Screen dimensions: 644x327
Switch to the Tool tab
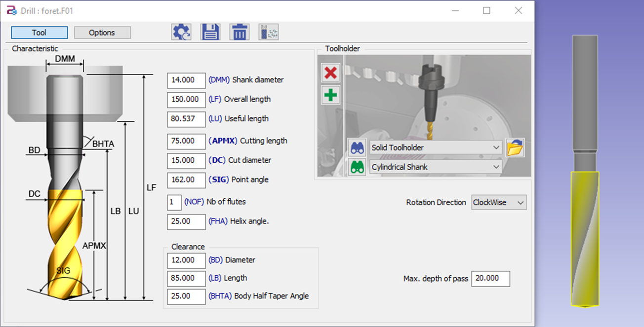pyautogui.click(x=39, y=33)
